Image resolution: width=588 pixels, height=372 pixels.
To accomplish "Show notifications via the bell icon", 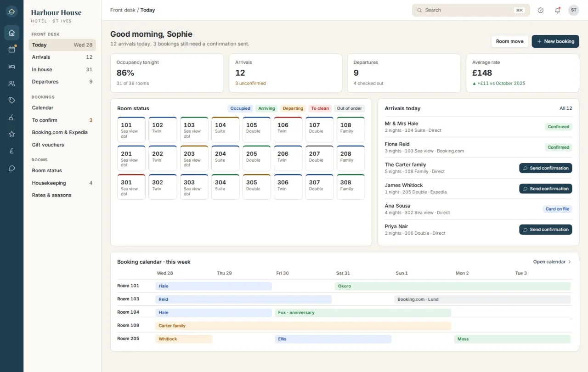I will point(557,10).
